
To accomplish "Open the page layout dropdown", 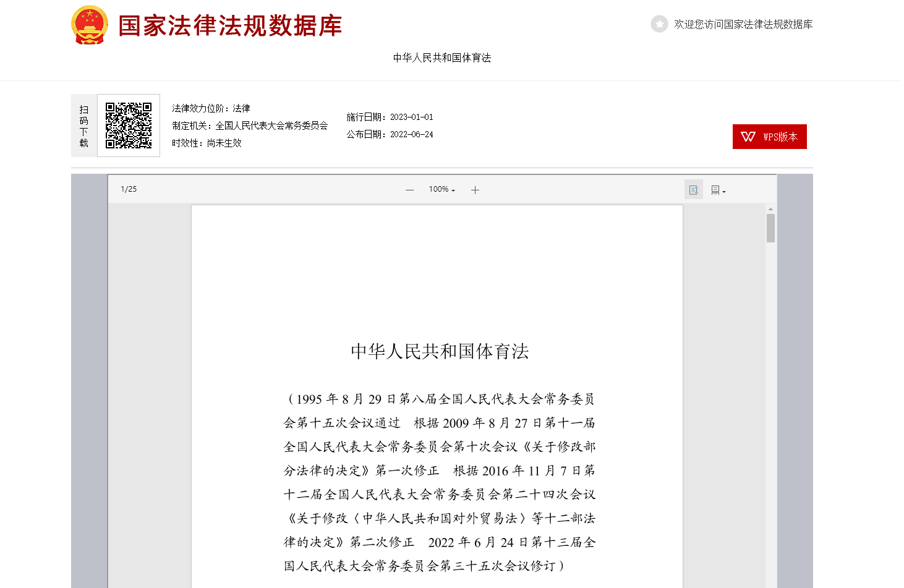I will (x=717, y=190).
